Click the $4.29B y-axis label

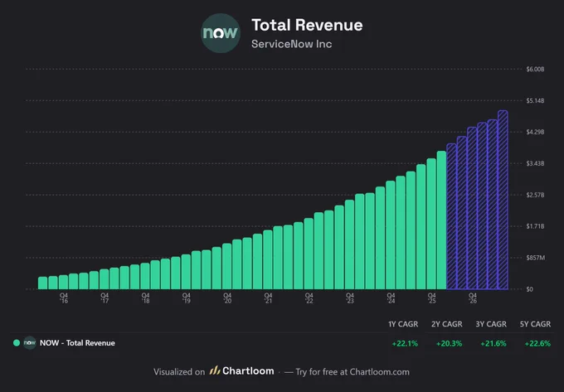click(x=535, y=132)
